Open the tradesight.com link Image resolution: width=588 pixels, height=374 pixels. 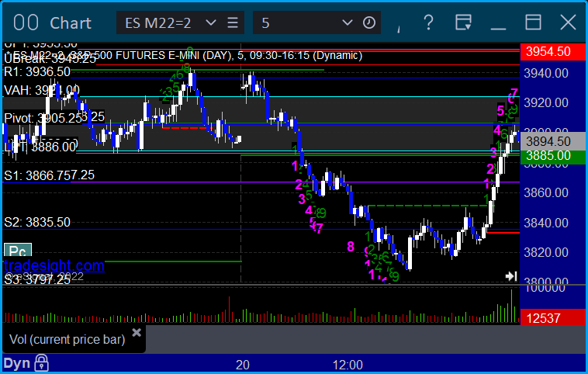point(54,265)
